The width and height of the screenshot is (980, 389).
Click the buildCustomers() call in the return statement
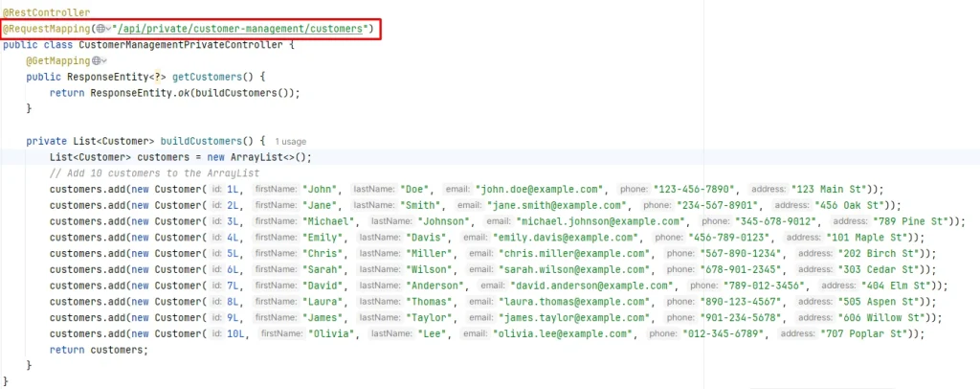243,93
